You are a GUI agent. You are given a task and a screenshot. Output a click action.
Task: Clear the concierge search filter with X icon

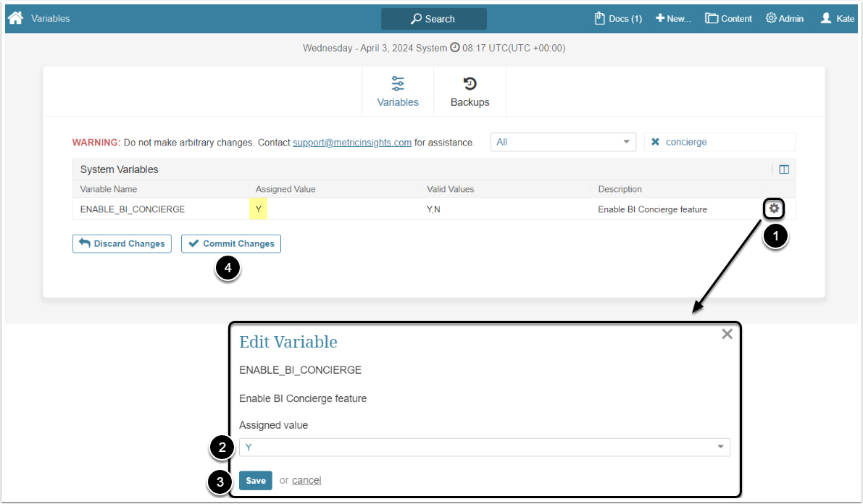tap(655, 142)
